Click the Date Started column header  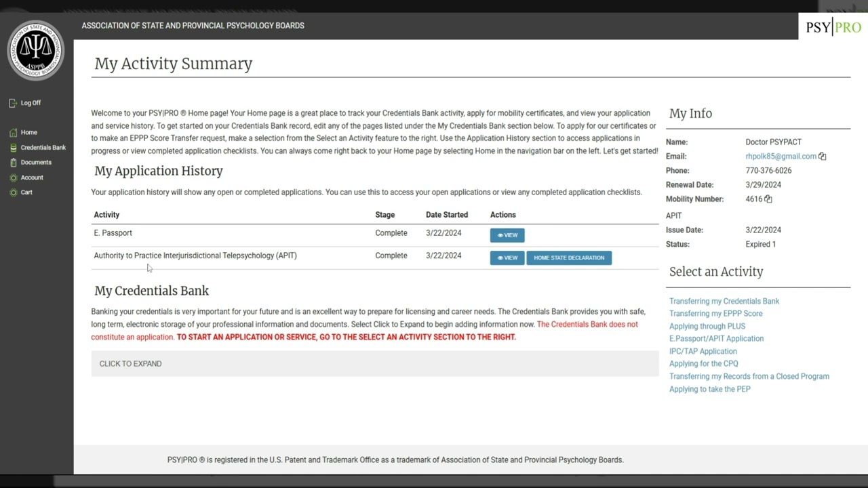pyautogui.click(x=447, y=215)
